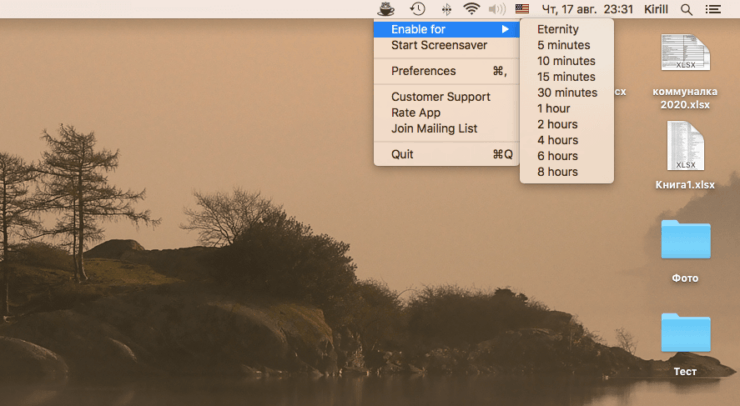Open Preferences from the menu
Viewport: 740px width, 406px height.
423,71
